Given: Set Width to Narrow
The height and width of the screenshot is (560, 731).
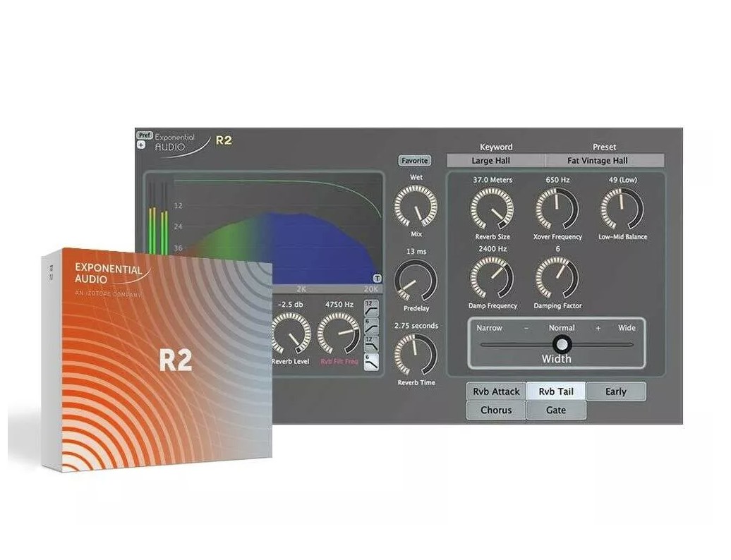Looking at the screenshot, I should tap(489, 328).
